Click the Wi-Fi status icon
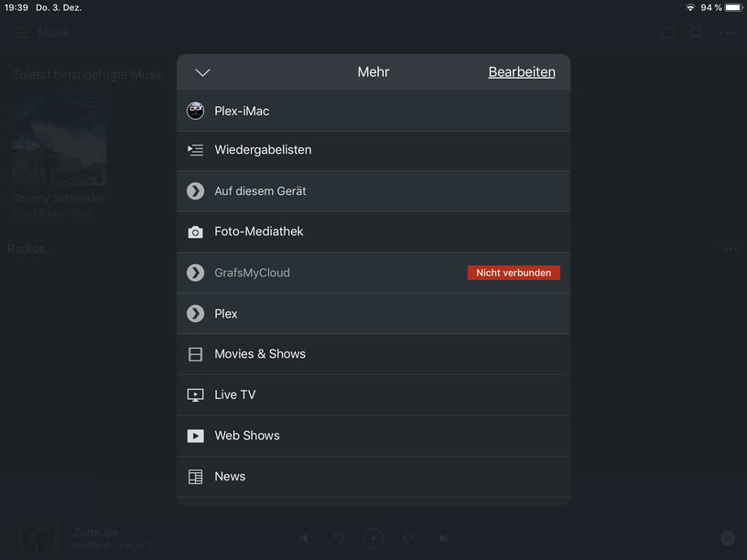Viewport: 747px width, 560px height. [690, 7]
